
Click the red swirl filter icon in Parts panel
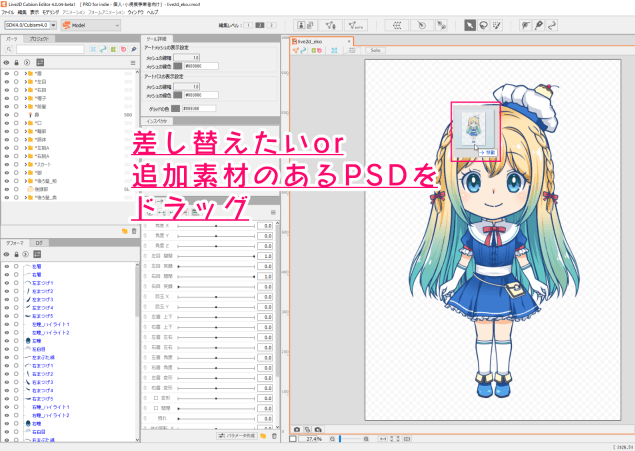point(123,49)
